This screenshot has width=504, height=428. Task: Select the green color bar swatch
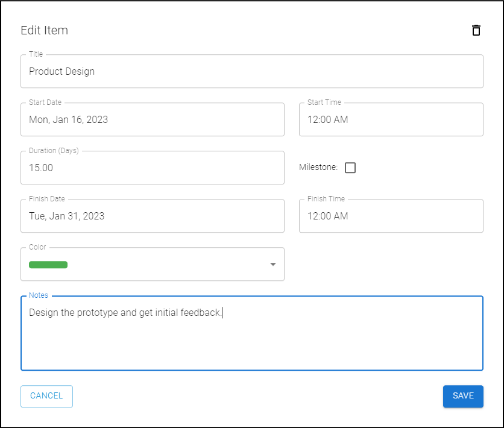tap(48, 264)
